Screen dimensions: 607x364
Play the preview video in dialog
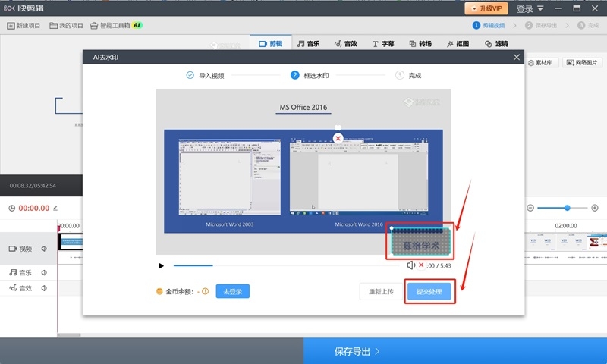161,265
